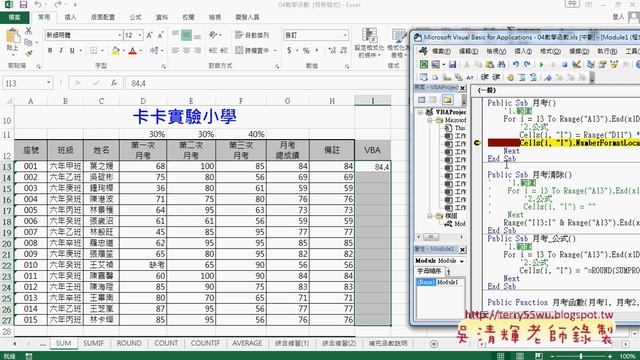Select cell I13 containing 84.4
Screen dimensions: 640x360
pyautogui.click(x=373, y=167)
